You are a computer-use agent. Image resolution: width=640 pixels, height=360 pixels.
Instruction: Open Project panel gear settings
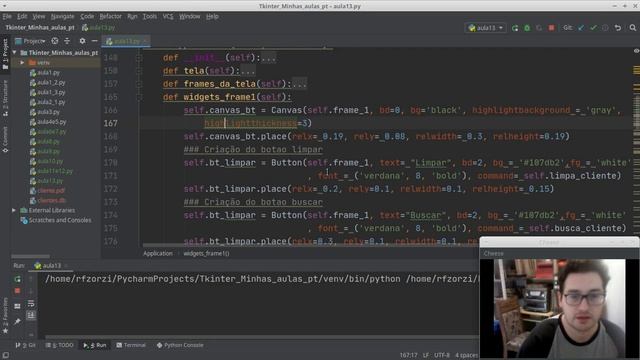pyautogui.click(x=82, y=41)
